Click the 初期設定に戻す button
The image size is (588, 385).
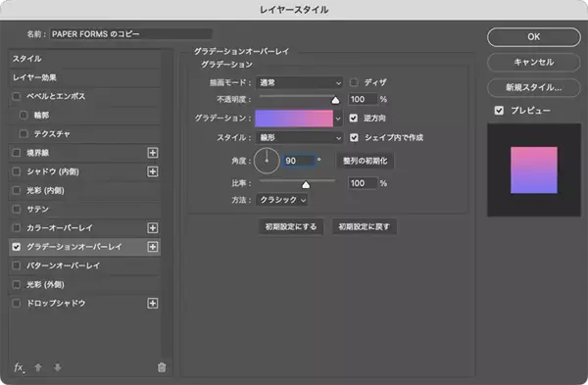[x=365, y=227]
